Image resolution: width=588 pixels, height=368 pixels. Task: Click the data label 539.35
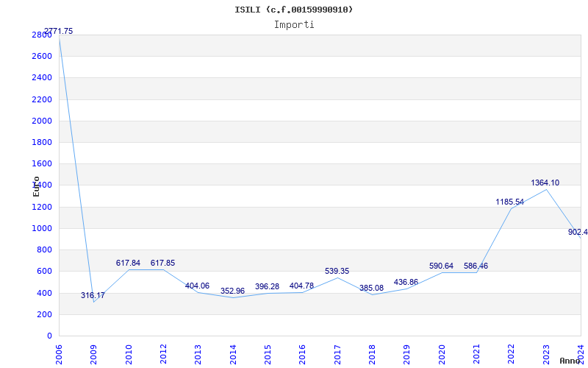click(337, 271)
